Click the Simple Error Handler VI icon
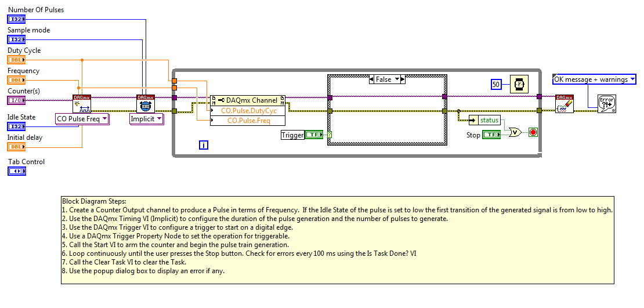The height and width of the screenshot is (308, 644). tap(607, 104)
